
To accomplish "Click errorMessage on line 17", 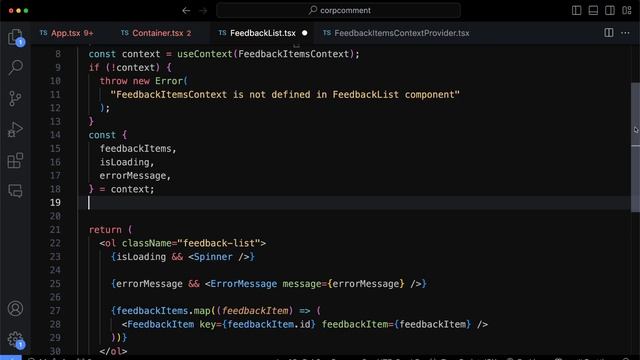I will click(133, 176).
